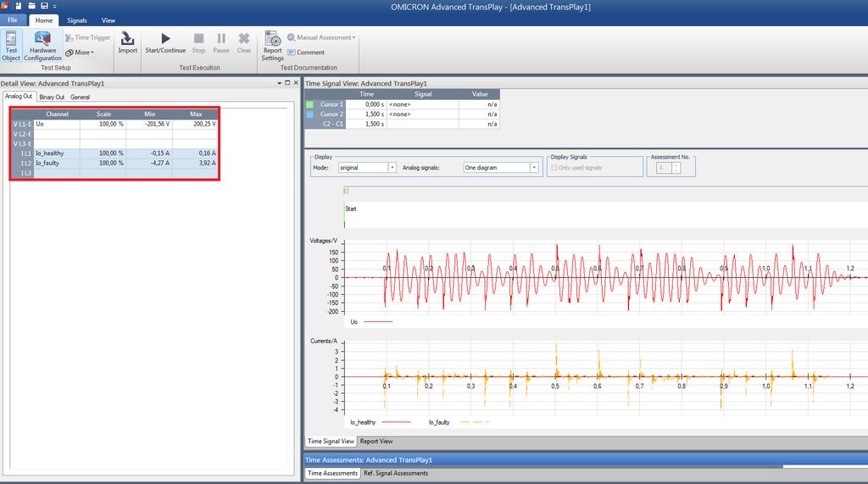
Task: Switch to the Report View tab
Action: (376, 442)
